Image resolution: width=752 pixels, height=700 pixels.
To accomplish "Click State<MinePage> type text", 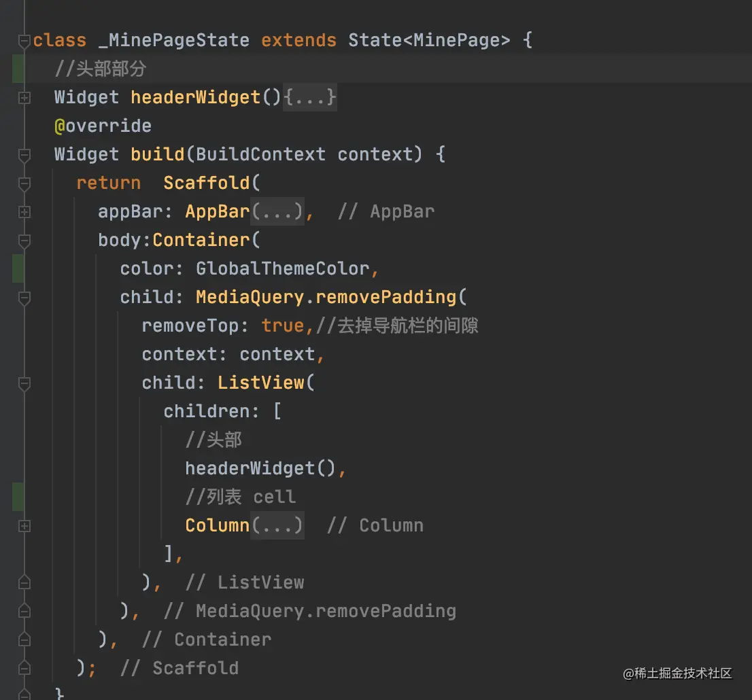I will 429,40.
